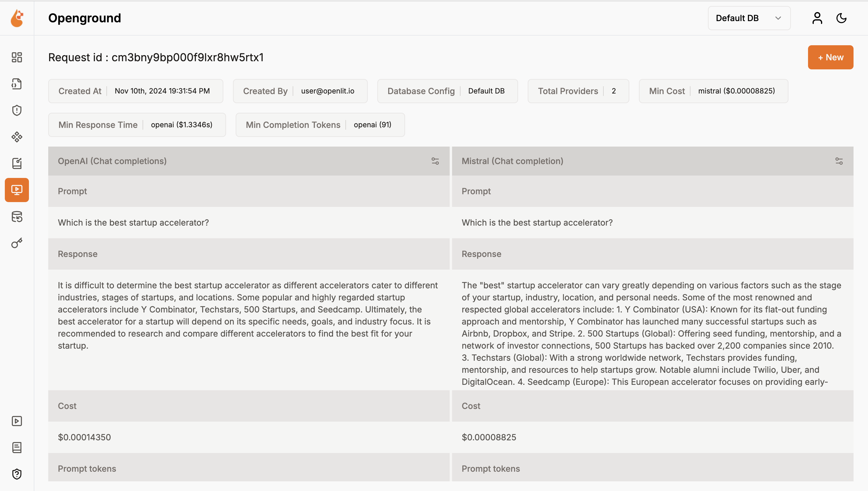868x491 pixels.
Task: Select the highlighted Openground sidebar icon
Action: [x=17, y=190]
